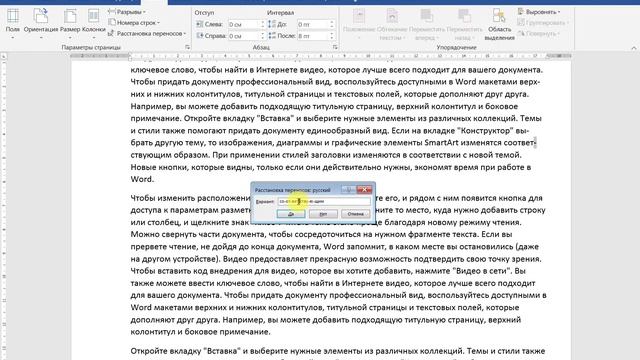Open the Расстановка переносов dropdown
Screen dimensions: 640x360
click(x=147, y=33)
